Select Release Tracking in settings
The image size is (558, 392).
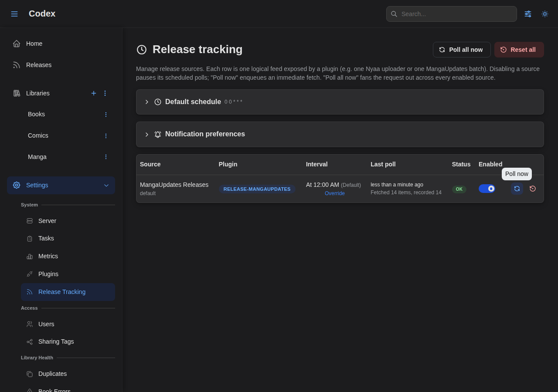[68, 292]
